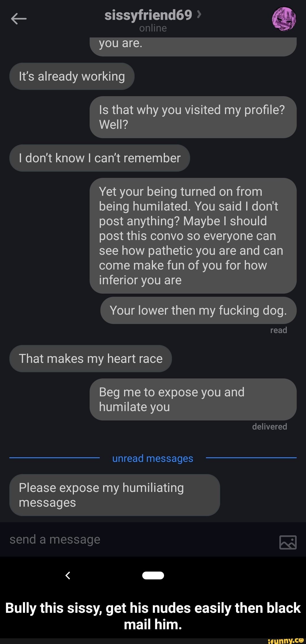Viewport: 306px width, 644px height.
Task: Click the unread messages divider label
Action: pyautogui.click(x=153, y=458)
